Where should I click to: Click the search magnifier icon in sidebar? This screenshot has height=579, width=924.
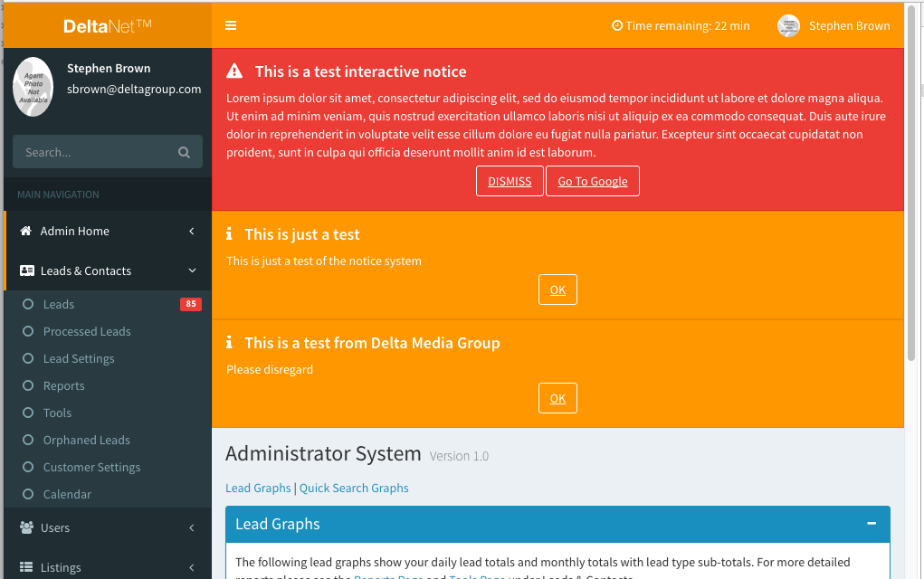(184, 151)
